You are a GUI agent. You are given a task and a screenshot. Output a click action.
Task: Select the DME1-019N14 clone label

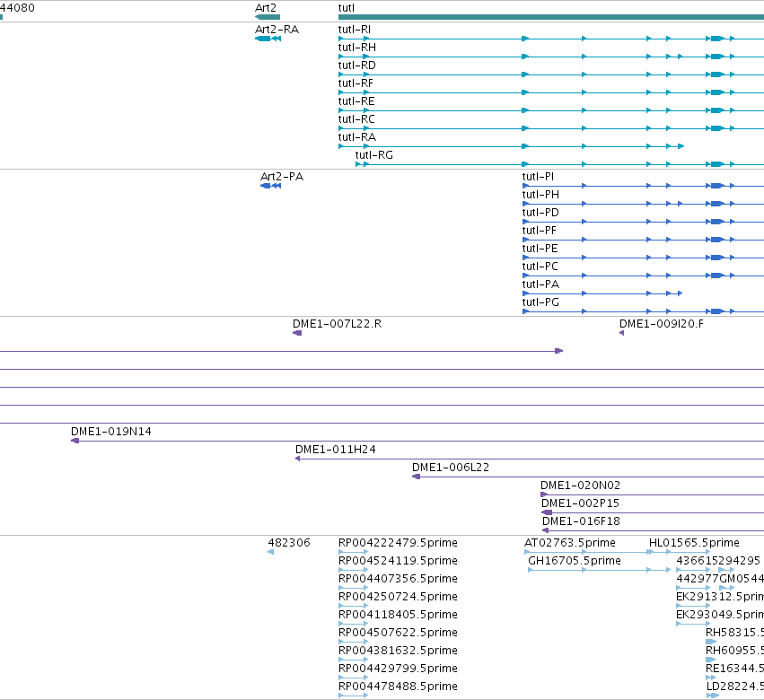[x=111, y=432]
